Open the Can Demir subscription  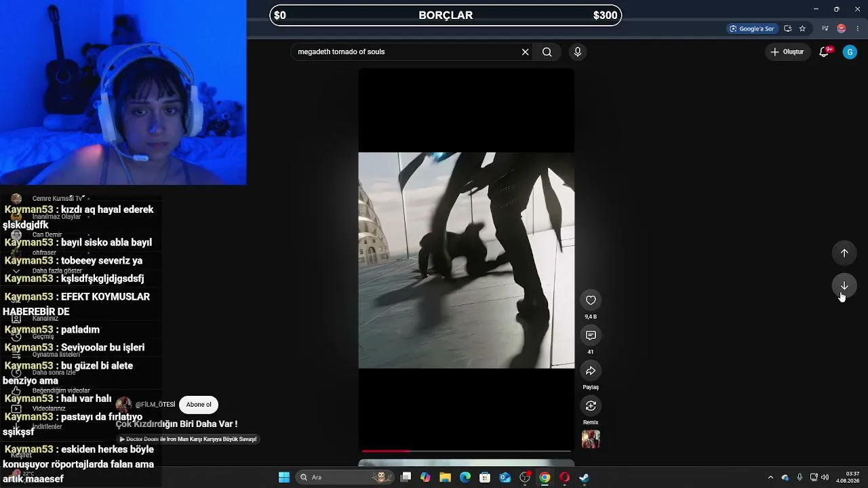[x=47, y=235]
